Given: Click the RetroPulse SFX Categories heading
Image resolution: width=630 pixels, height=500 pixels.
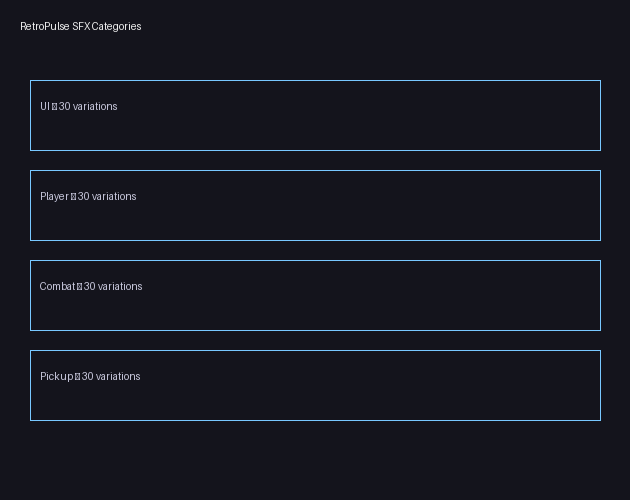Looking at the screenshot, I should (80, 27).
